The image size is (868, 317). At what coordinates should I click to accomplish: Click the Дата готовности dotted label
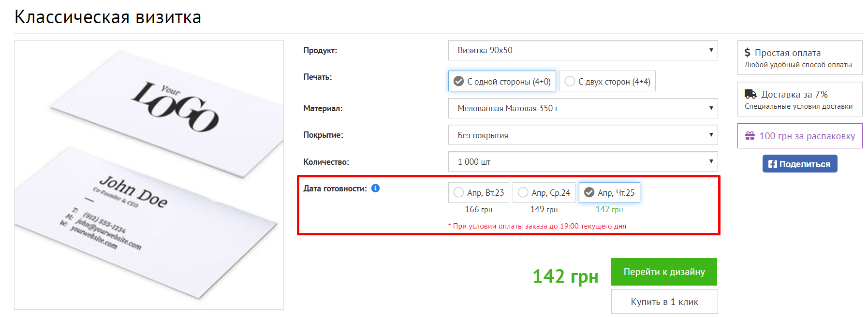coord(335,188)
